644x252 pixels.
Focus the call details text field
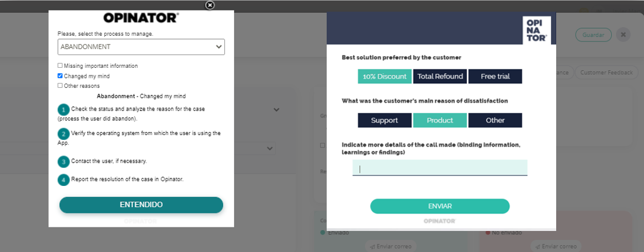[x=440, y=168]
